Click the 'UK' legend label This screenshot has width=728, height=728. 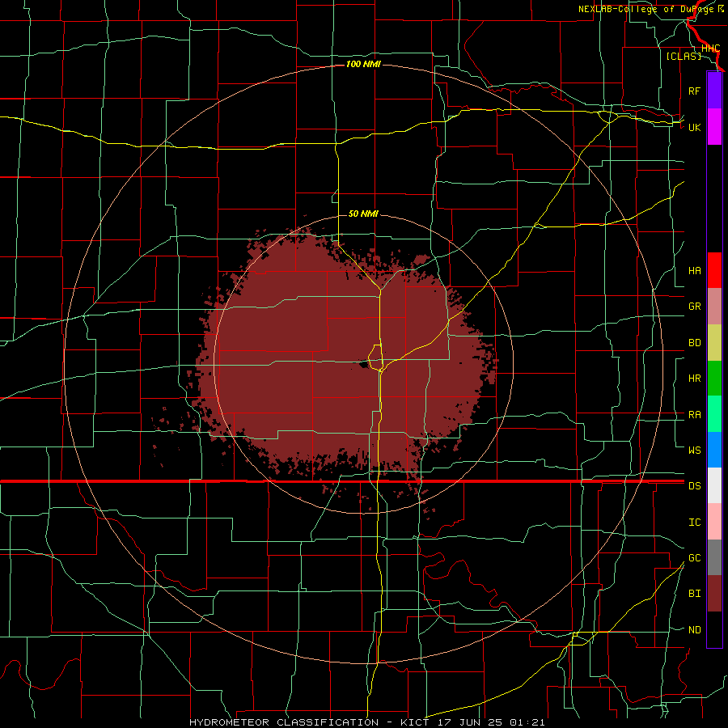click(x=694, y=127)
